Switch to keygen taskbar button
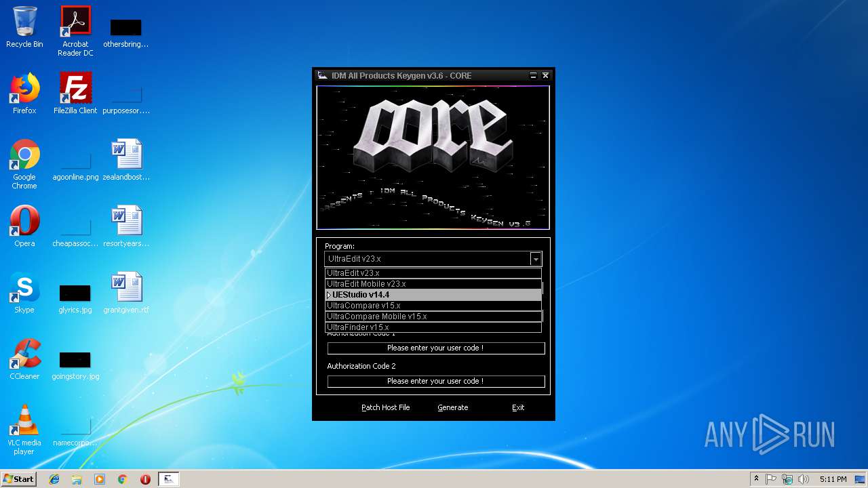 169,479
